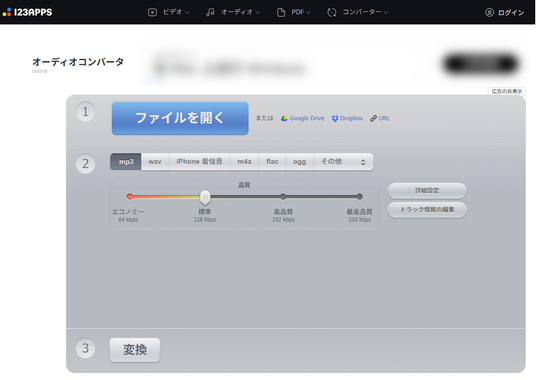Click the URL link text
The width and height of the screenshot is (536, 380).
point(384,118)
